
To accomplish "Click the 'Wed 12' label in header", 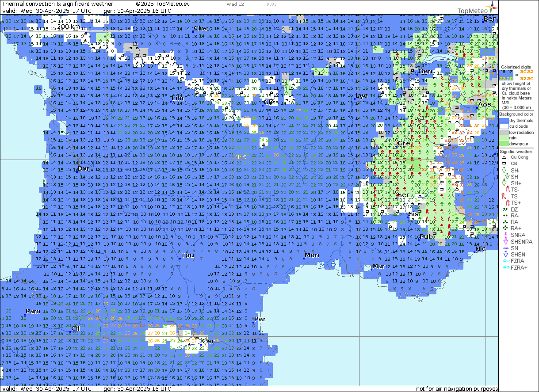I will point(235,4).
